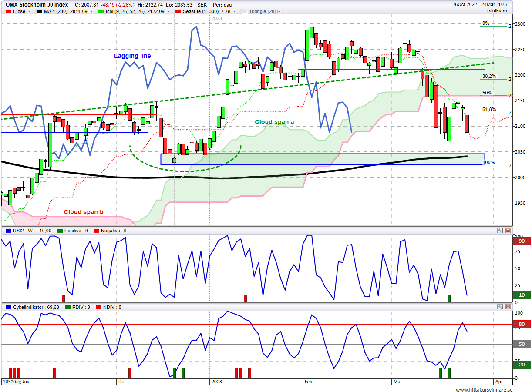Click the green Positive legend swatch

pos(59,231)
